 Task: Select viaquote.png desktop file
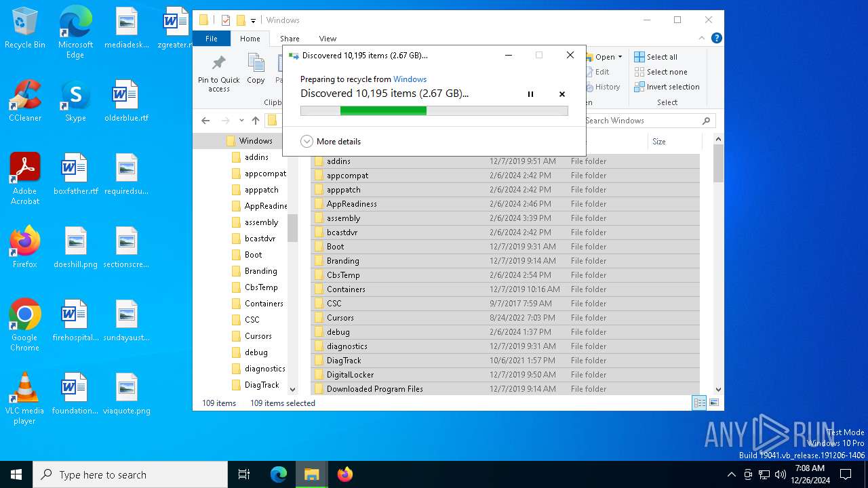pos(126,394)
